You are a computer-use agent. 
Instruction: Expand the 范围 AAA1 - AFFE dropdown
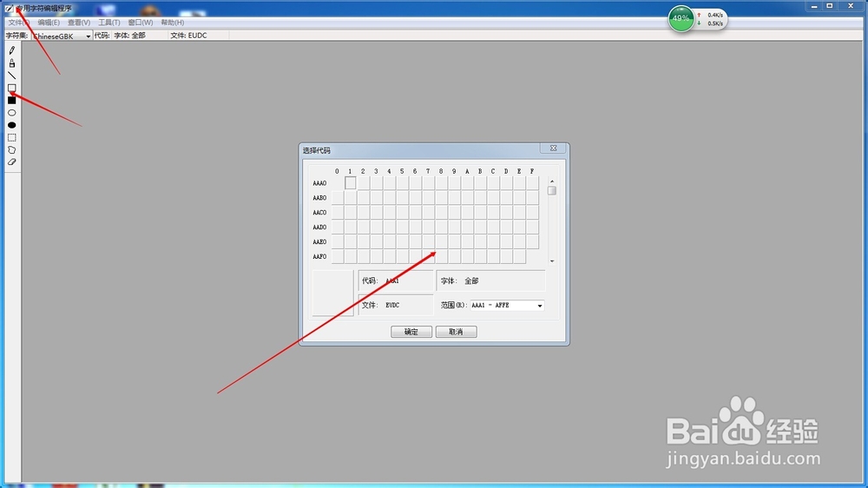pos(507,305)
